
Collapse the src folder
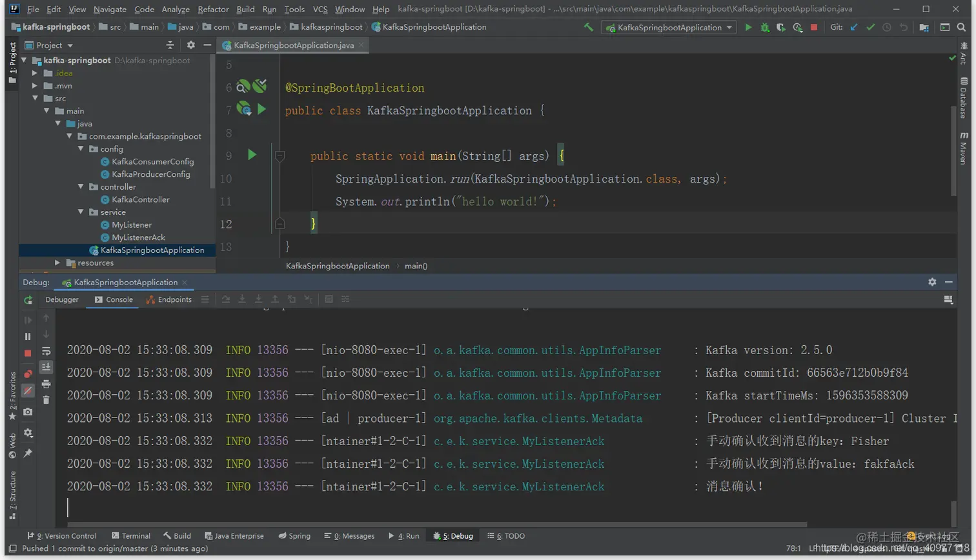35,98
